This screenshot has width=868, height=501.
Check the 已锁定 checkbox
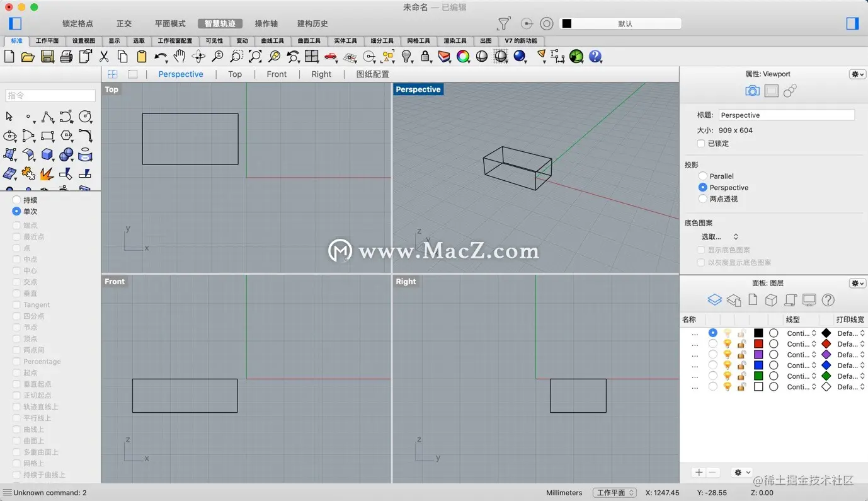701,144
